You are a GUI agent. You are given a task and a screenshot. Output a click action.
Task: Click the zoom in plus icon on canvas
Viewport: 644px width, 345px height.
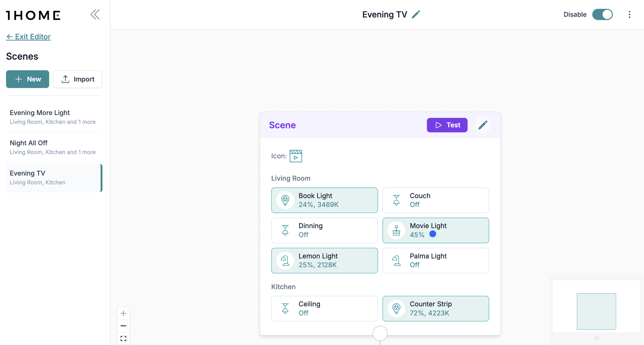tap(123, 313)
